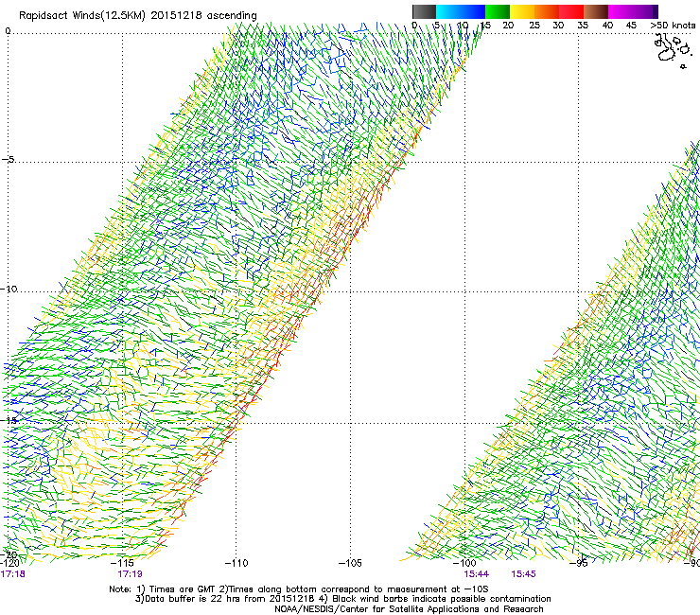Click the -5 latitude label
Image resolution: width=700 pixels, height=615 pixels.
click(9, 159)
